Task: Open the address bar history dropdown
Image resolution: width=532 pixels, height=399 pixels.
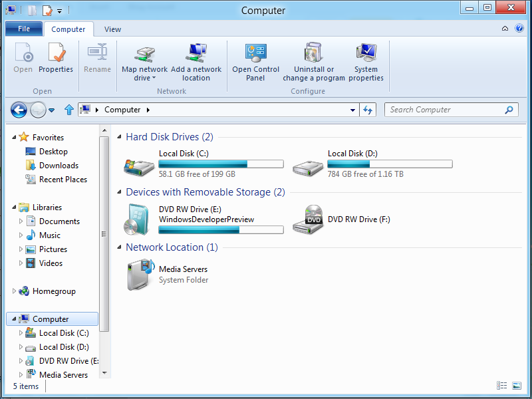Action: click(x=352, y=110)
